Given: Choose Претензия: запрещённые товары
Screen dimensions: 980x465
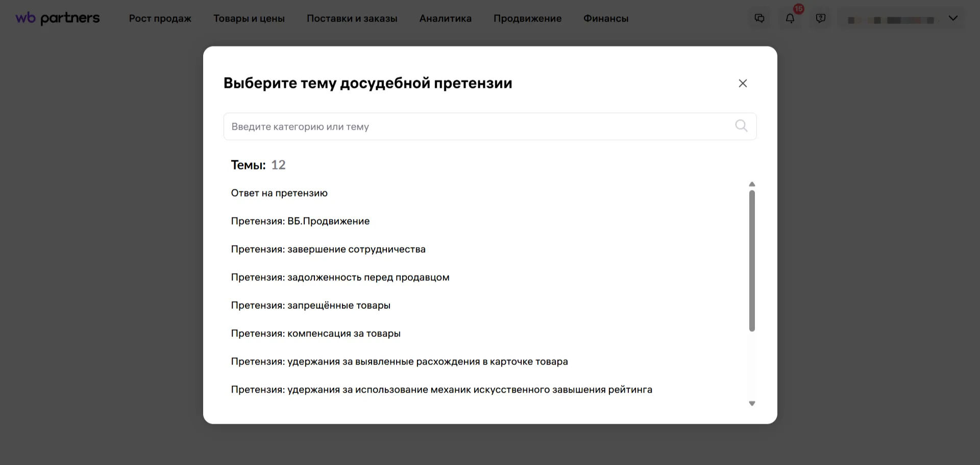Looking at the screenshot, I should (310, 305).
